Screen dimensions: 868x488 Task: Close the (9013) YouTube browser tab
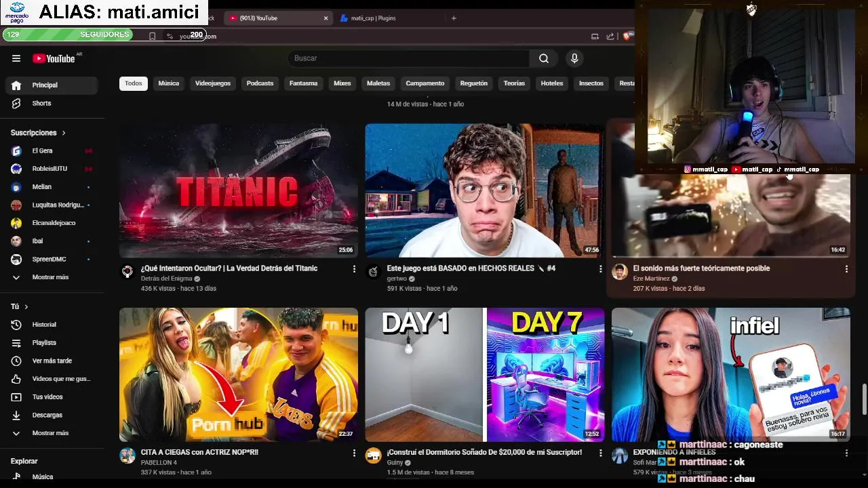pos(325,18)
